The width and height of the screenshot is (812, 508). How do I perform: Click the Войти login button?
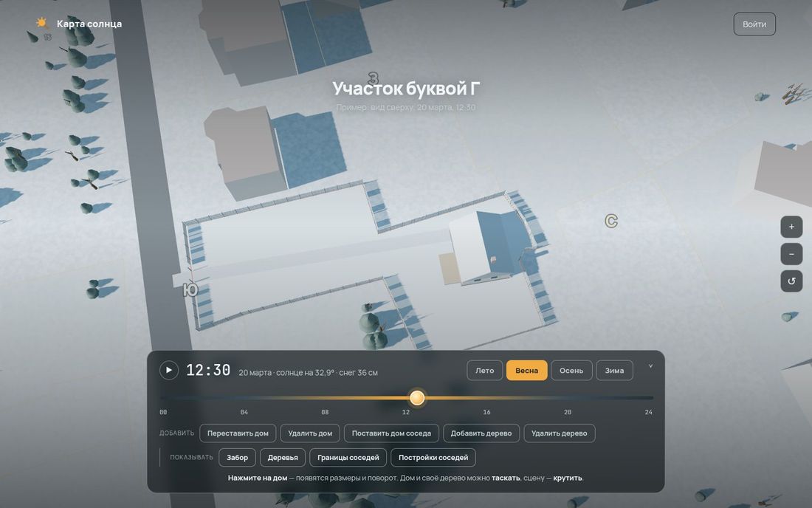tap(754, 24)
